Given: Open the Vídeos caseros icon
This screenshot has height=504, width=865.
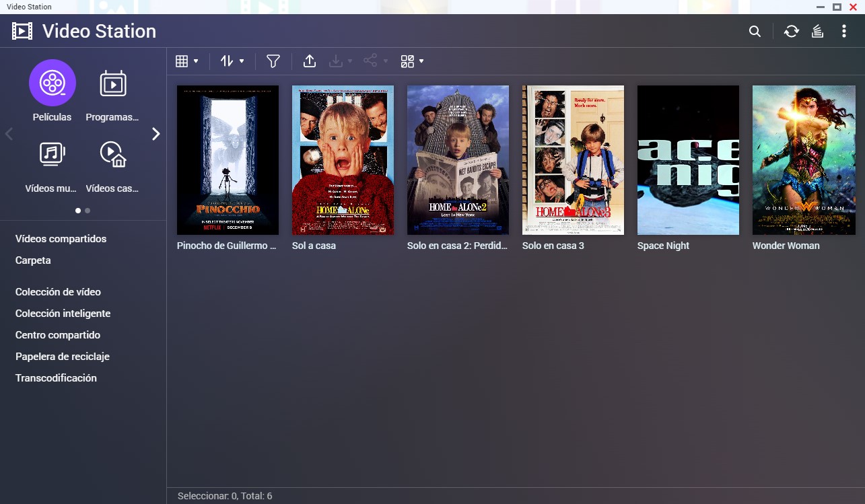Looking at the screenshot, I should click(113, 154).
